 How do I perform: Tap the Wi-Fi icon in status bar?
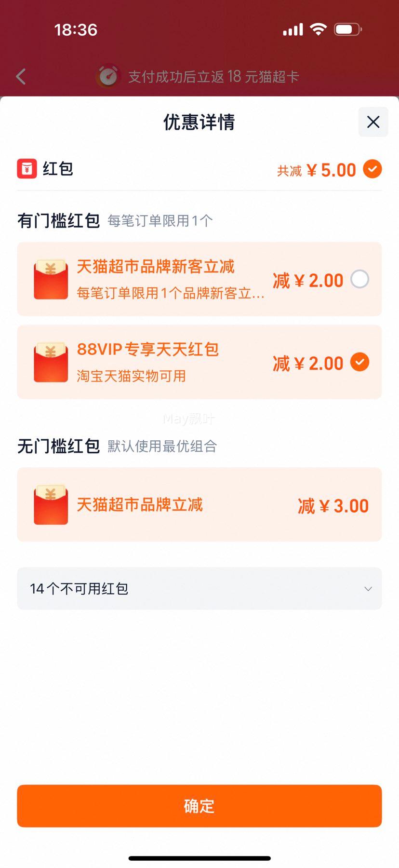(x=318, y=29)
